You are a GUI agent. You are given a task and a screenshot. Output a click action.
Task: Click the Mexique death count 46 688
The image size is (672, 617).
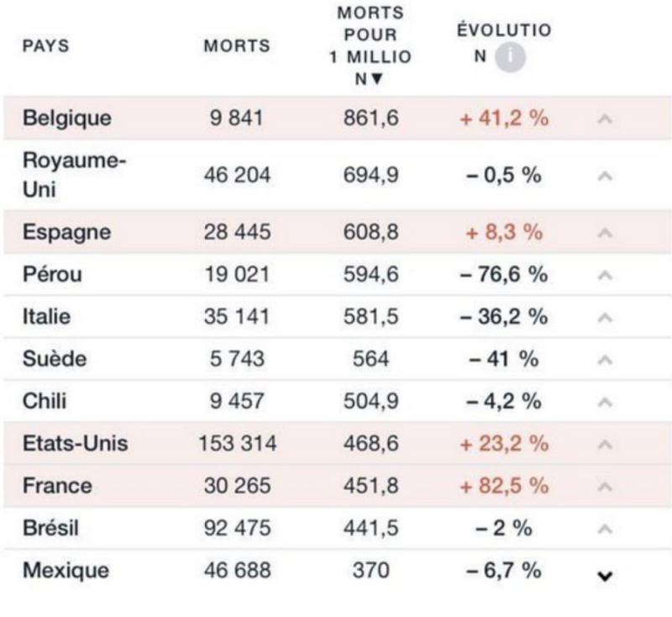point(237,571)
